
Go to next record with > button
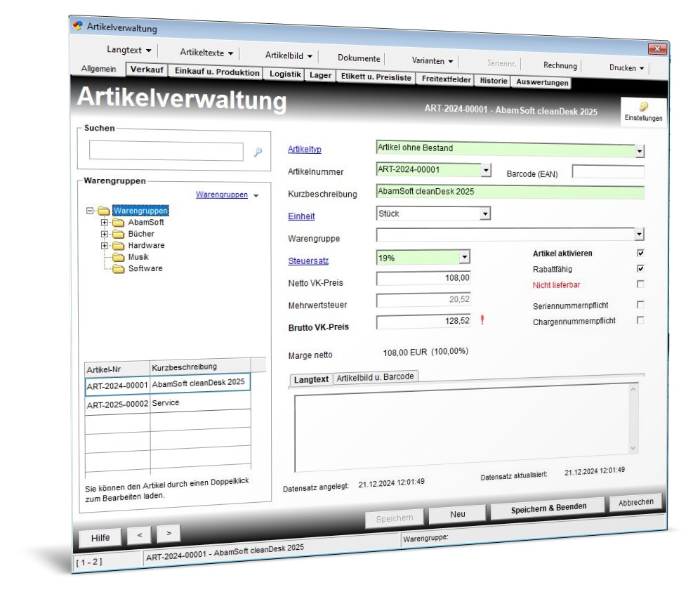pos(169,533)
